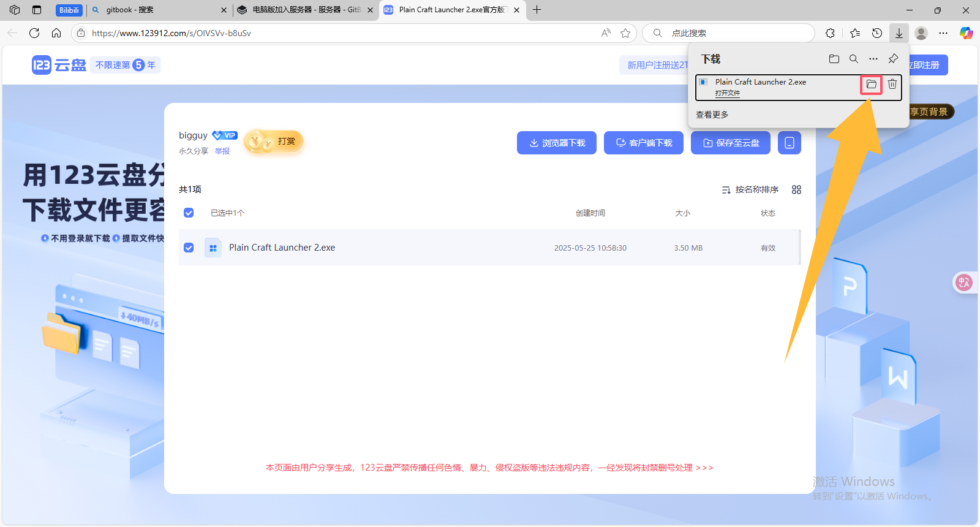Switch to the 电脑版加入服务器 tab
Image resolution: width=980 pixels, height=527 pixels.
click(305, 10)
